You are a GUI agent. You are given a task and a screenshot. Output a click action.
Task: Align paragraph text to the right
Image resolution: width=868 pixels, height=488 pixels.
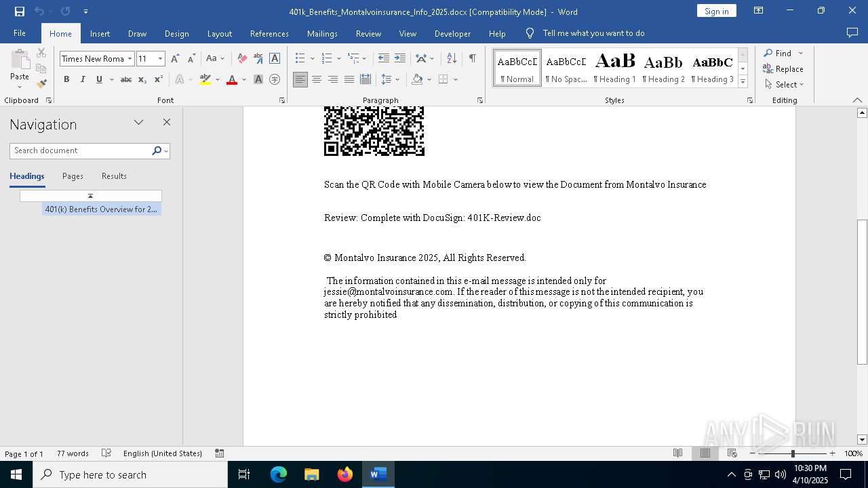tap(333, 80)
